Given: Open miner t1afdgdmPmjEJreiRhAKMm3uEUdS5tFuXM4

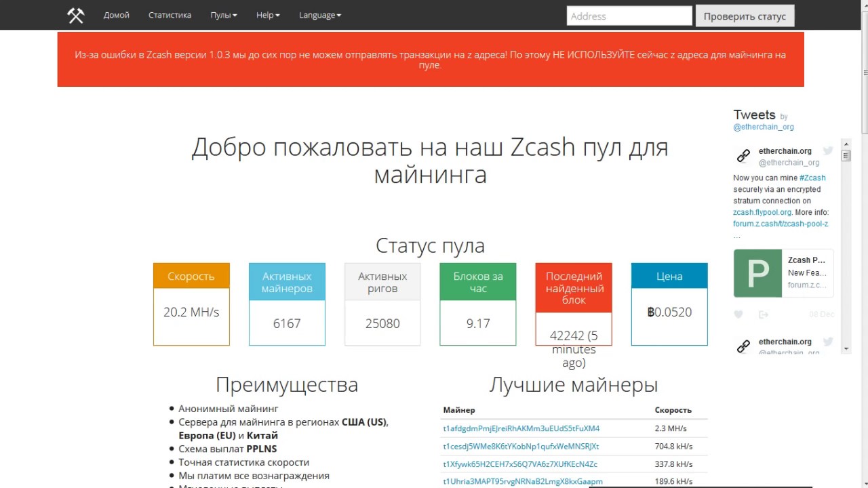Looking at the screenshot, I should tap(521, 428).
